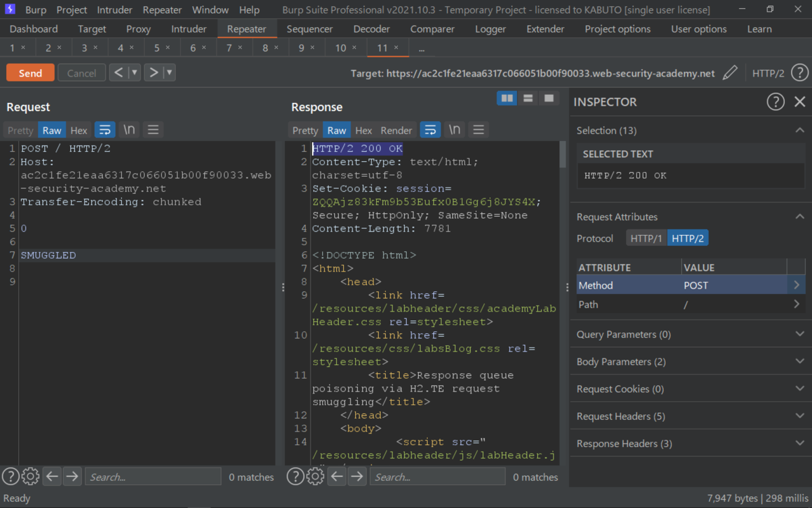Open the Repeater help question mark icon
812x508 pixels.
tap(799, 73)
